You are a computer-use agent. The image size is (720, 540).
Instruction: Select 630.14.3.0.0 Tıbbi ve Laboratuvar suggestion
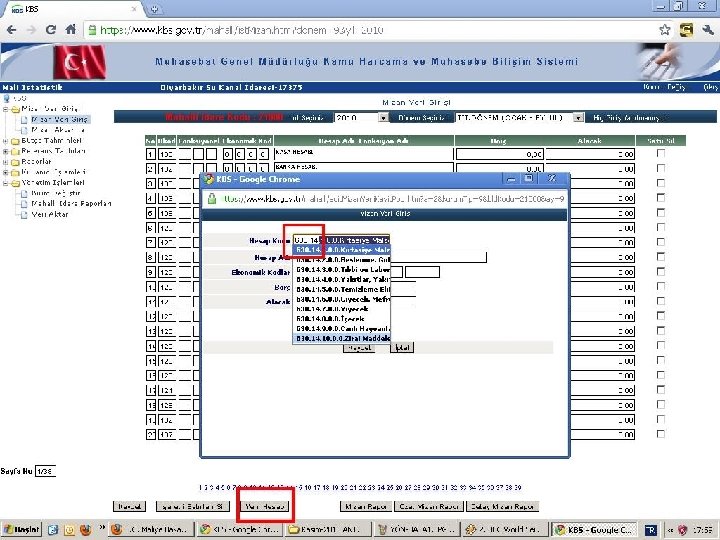tap(341, 270)
